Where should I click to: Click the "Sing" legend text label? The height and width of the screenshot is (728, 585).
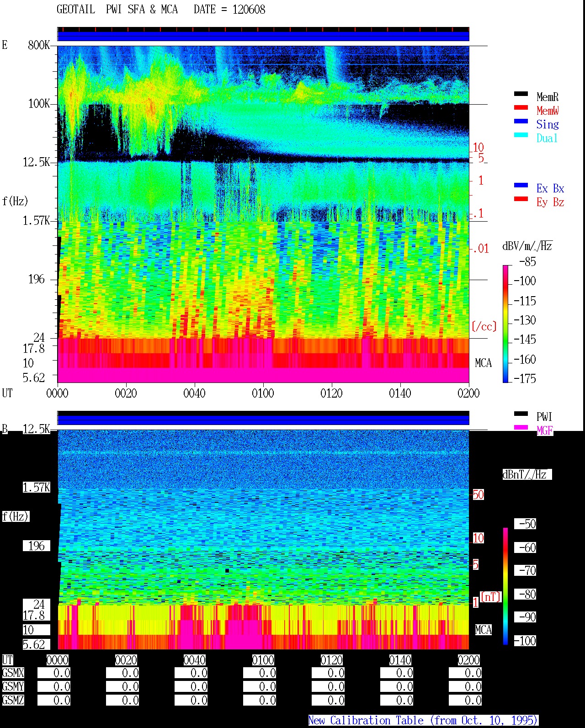tap(548, 124)
